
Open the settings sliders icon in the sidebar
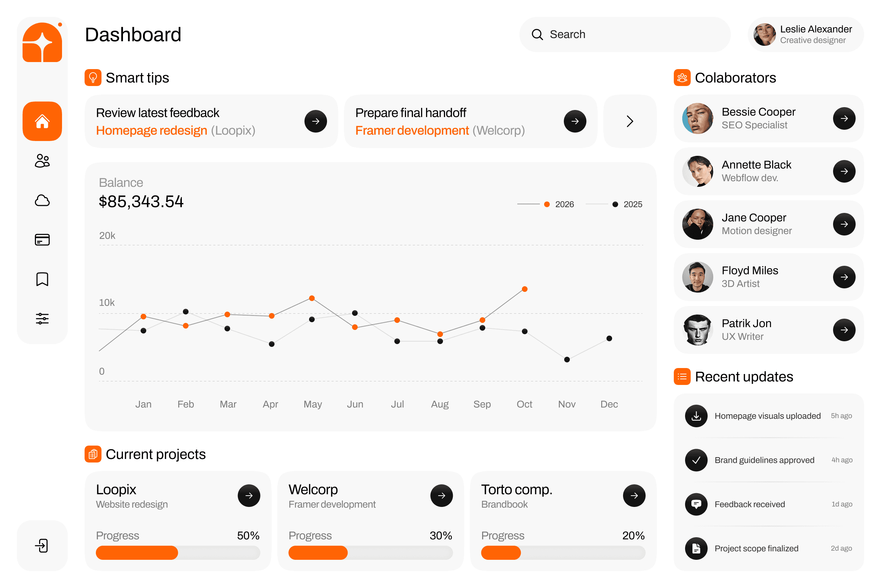tap(42, 318)
